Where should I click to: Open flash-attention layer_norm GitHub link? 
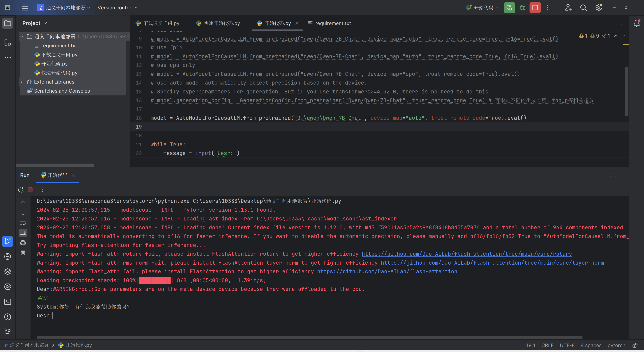[x=492, y=263]
